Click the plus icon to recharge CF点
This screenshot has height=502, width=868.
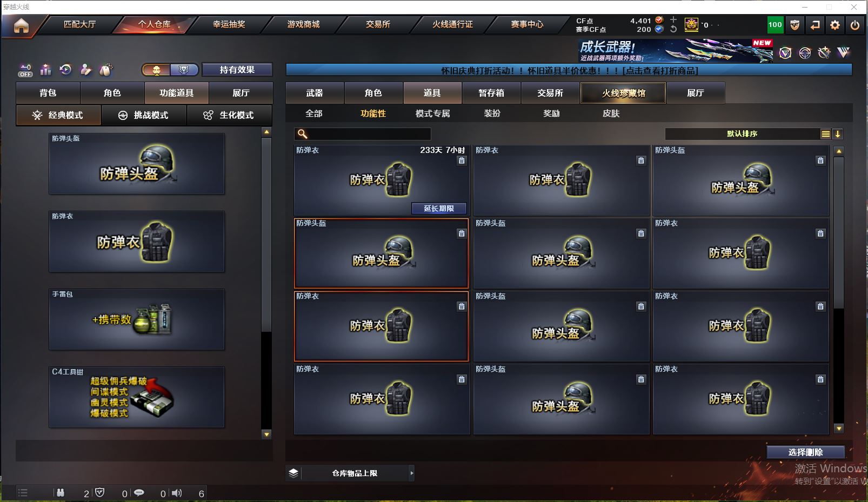coord(673,20)
